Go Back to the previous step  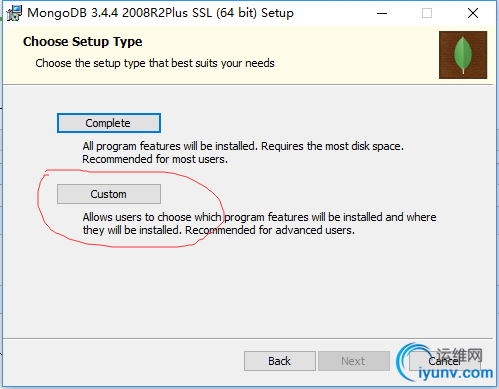[x=280, y=361]
